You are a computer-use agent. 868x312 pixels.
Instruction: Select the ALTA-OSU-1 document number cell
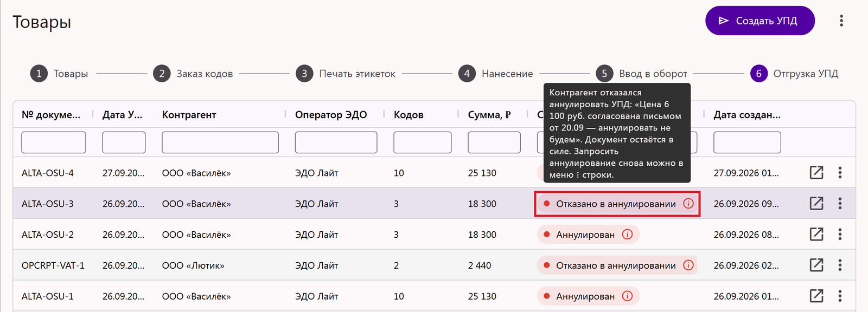48,296
